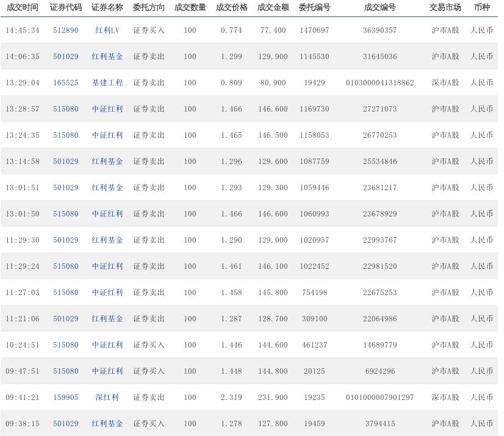Click the 交易市场 column header

click(445, 8)
